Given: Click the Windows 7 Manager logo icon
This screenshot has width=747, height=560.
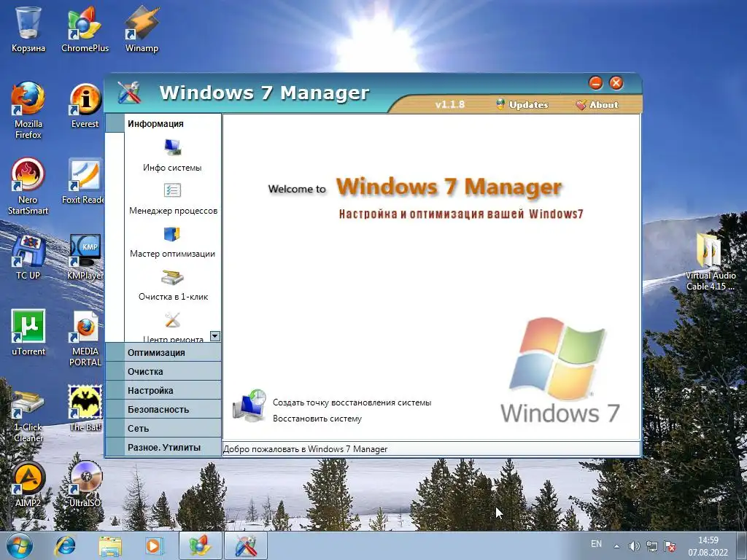Looking at the screenshot, I should [129, 93].
